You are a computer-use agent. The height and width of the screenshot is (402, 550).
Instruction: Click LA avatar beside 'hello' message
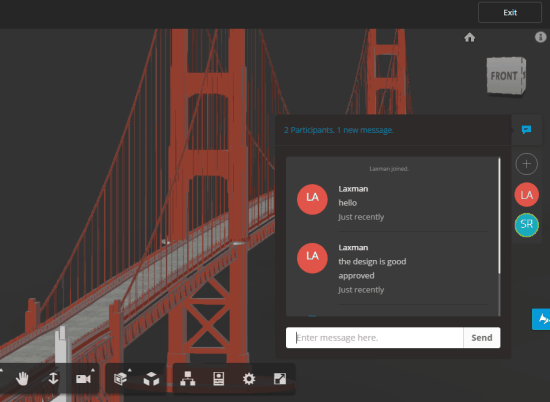(x=312, y=199)
